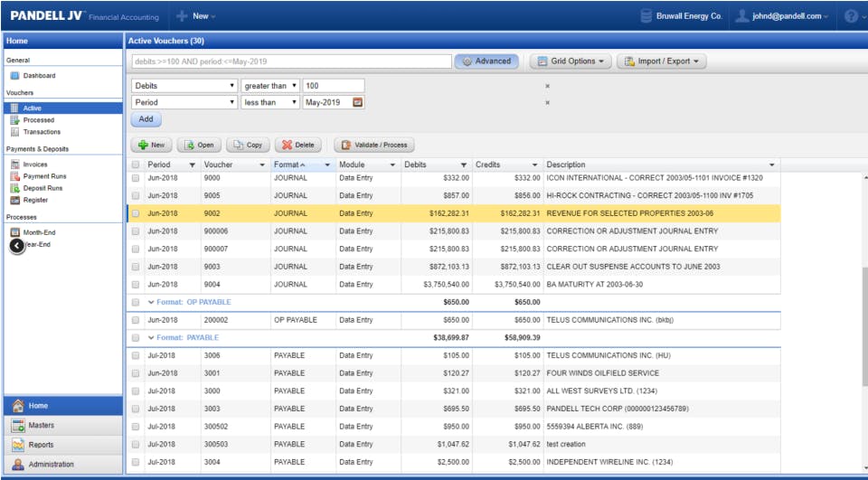Click the search query box with debits filter

[292, 61]
